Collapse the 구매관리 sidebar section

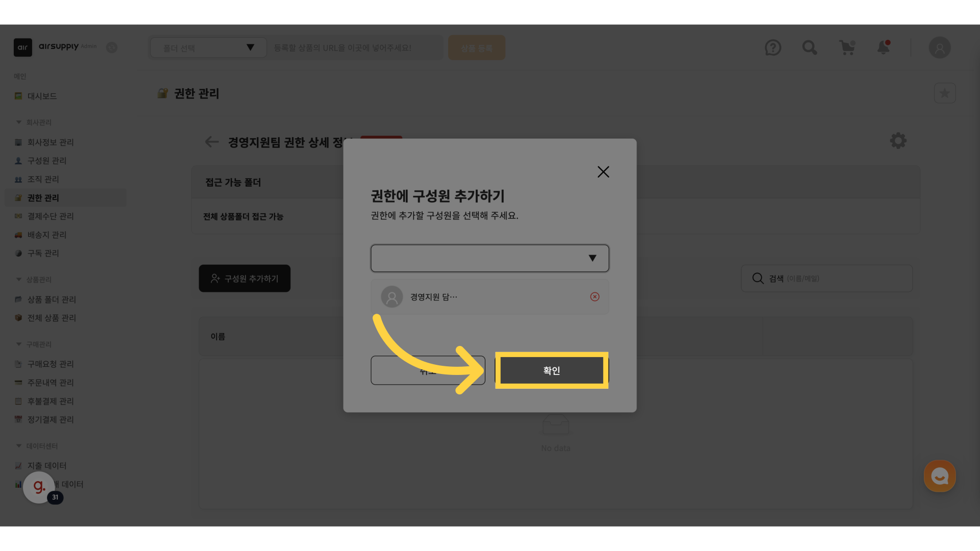pos(19,344)
